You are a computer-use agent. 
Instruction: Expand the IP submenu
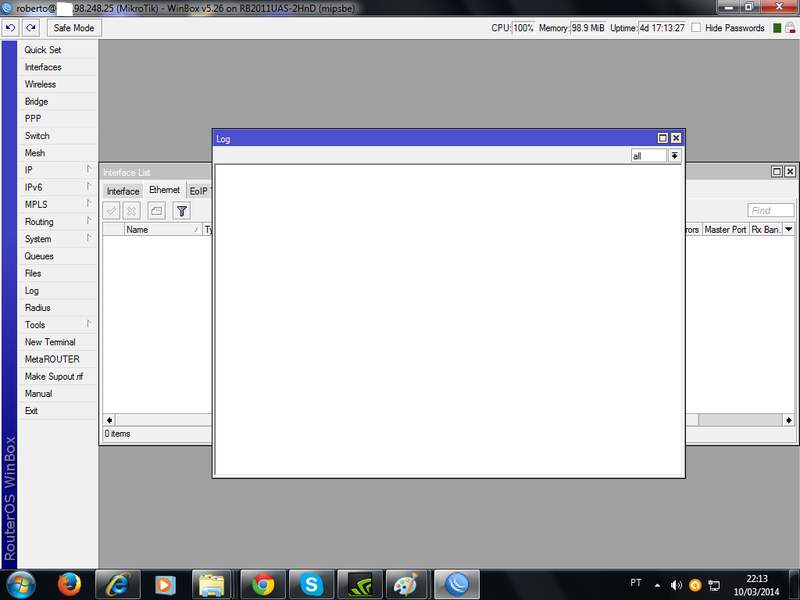57,170
